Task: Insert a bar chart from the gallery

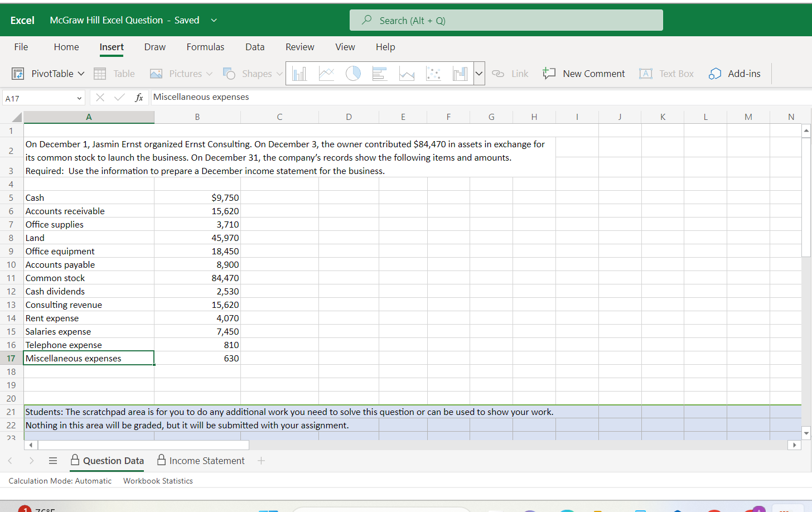Action: click(x=380, y=74)
